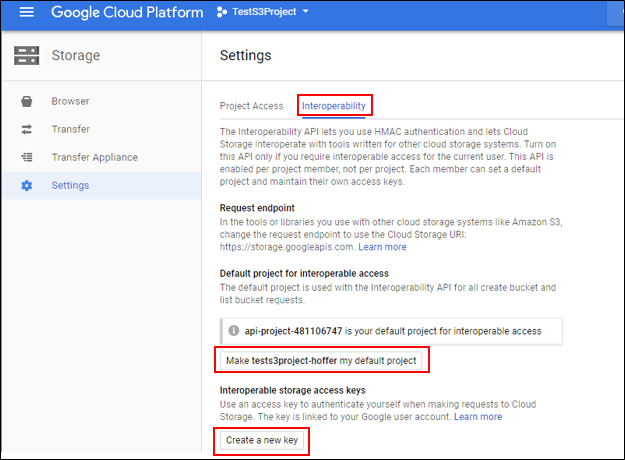The width and height of the screenshot is (625, 460).
Task: Click the Transfer Appliance icon
Action: tap(27, 157)
